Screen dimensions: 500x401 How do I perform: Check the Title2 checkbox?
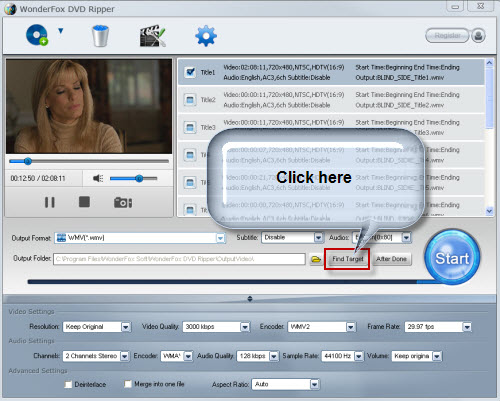(190, 100)
